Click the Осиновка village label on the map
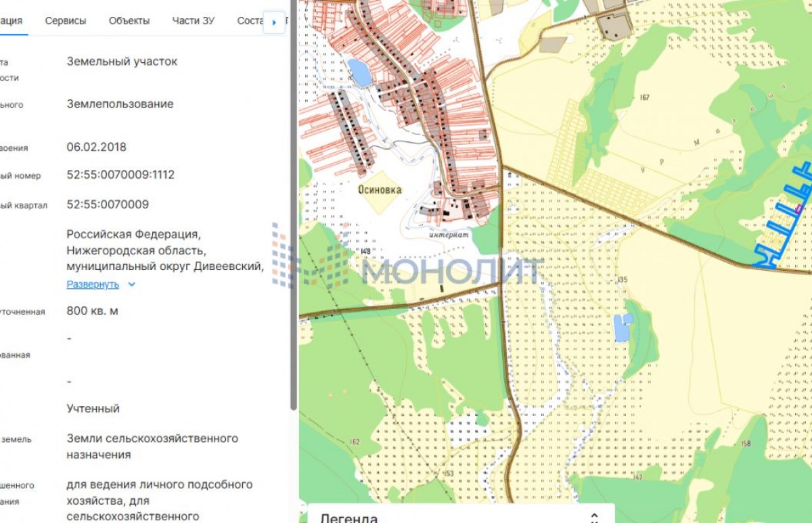The image size is (812, 523). tap(379, 190)
